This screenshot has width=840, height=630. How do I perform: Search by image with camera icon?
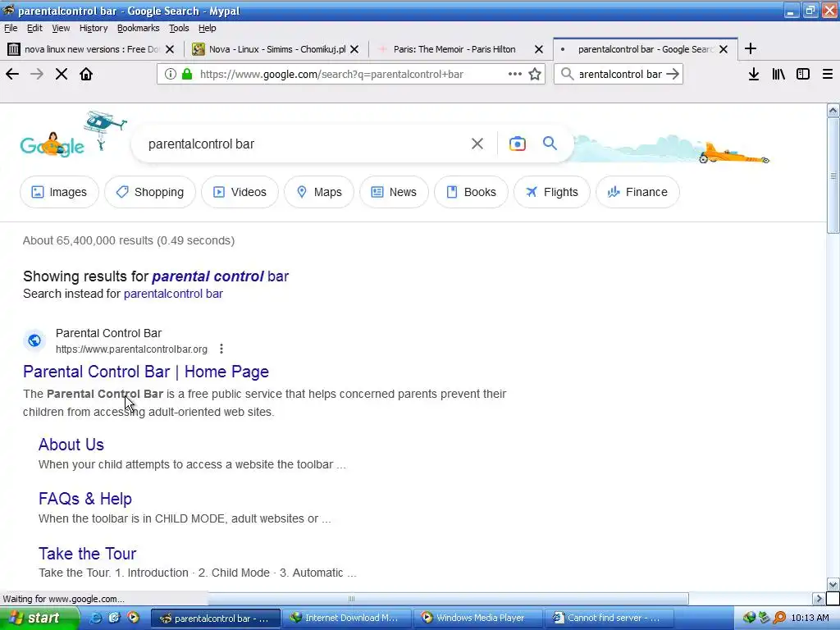(518, 144)
